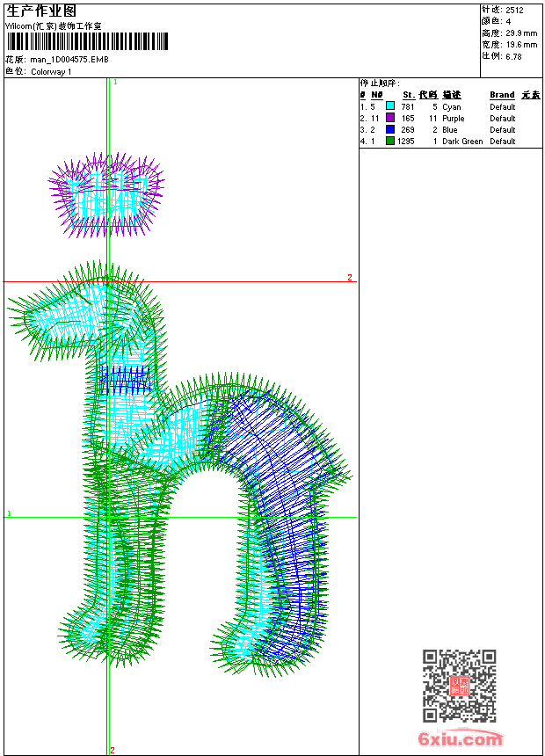The height and width of the screenshot is (756, 545).
Task: Select the file name man_1D004575.EMB
Action: tap(69, 60)
